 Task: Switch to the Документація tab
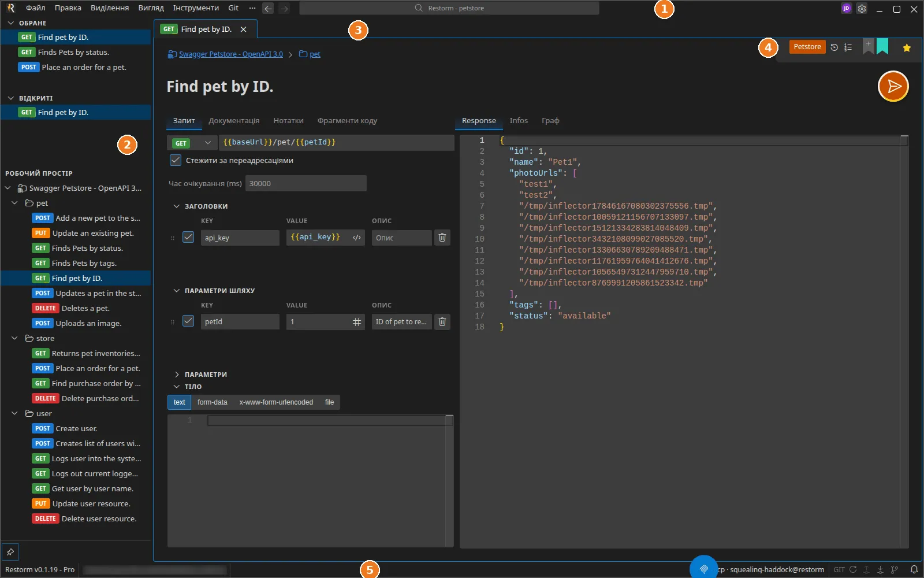pos(234,121)
